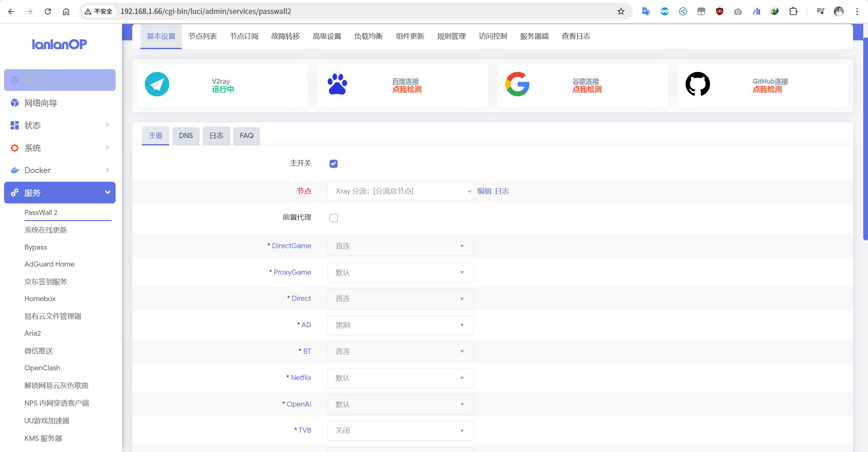Click the GitHub octocat connection icon

[x=697, y=84]
